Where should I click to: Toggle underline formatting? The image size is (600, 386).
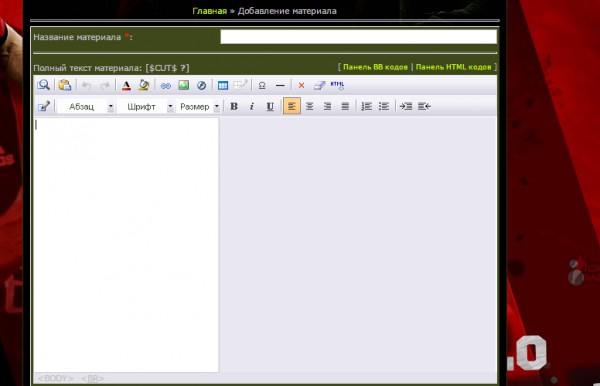(270, 106)
